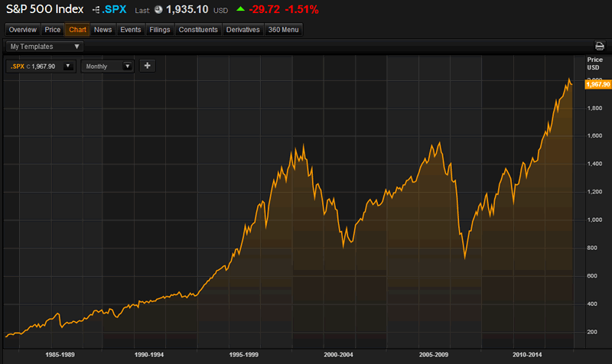Image resolution: width=612 pixels, height=364 pixels.
Task: Click the 2000-2004 axis label
Action: pyautogui.click(x=338, y=355)
